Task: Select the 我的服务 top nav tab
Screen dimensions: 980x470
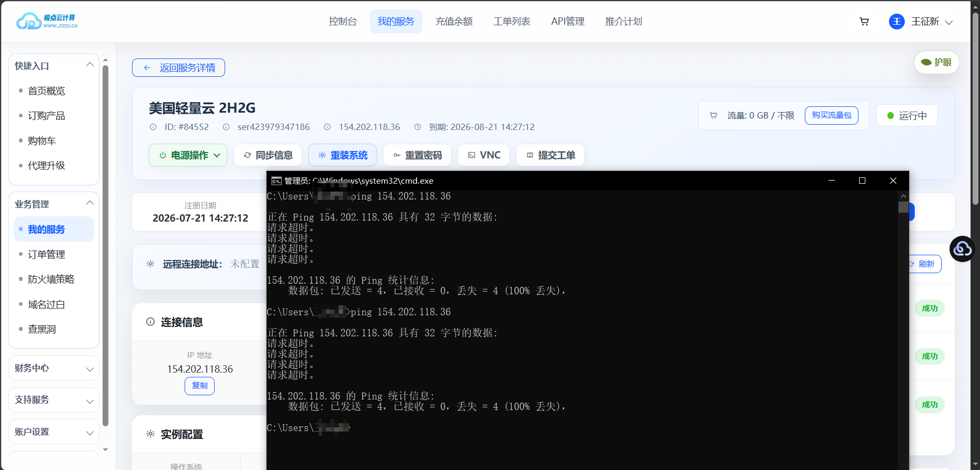Action: pyautogui.click(x=396, y=22)
